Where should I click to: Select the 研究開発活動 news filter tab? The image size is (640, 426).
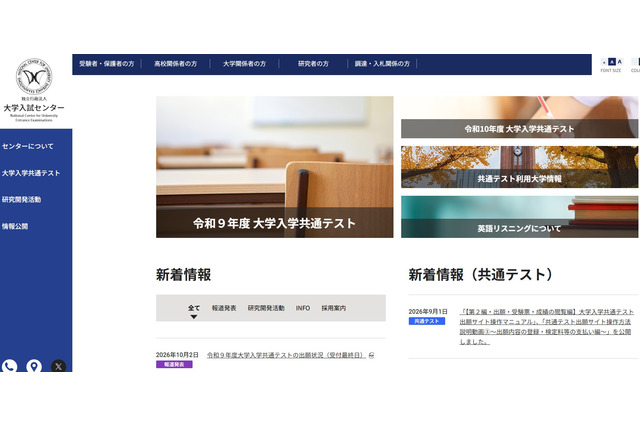(266, 308)
